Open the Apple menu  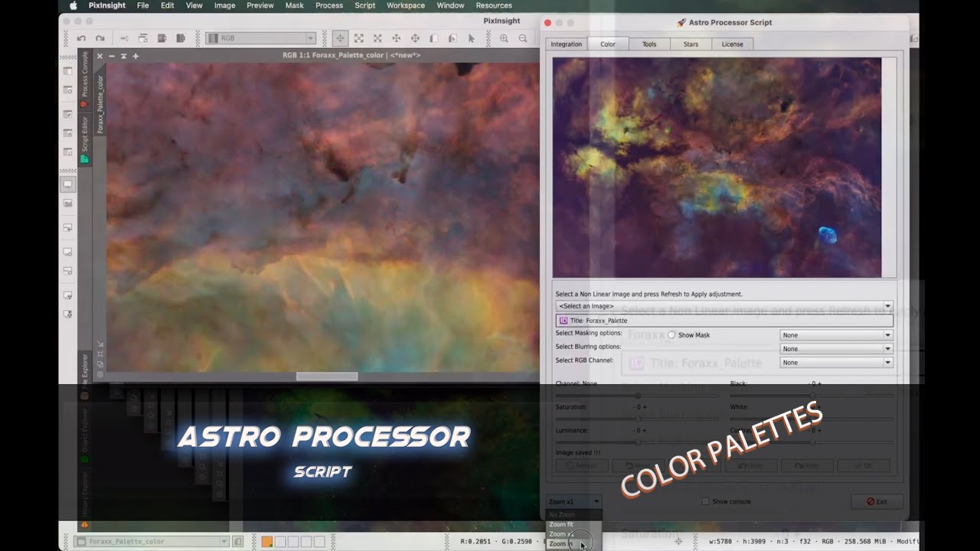point(73,5)
